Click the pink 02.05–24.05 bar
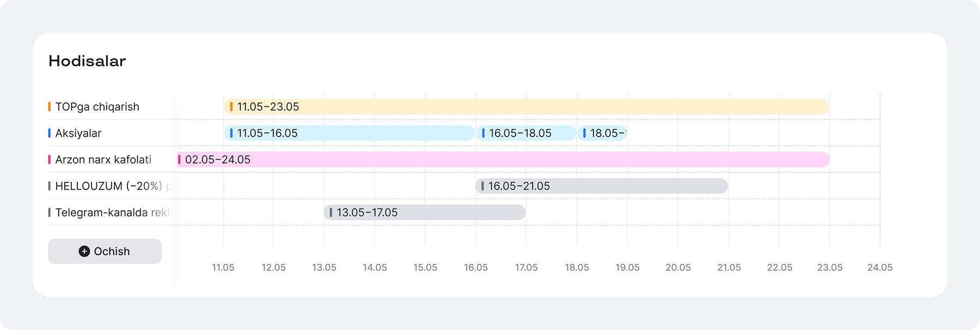 pyautogui.click(x=504, y=160)
